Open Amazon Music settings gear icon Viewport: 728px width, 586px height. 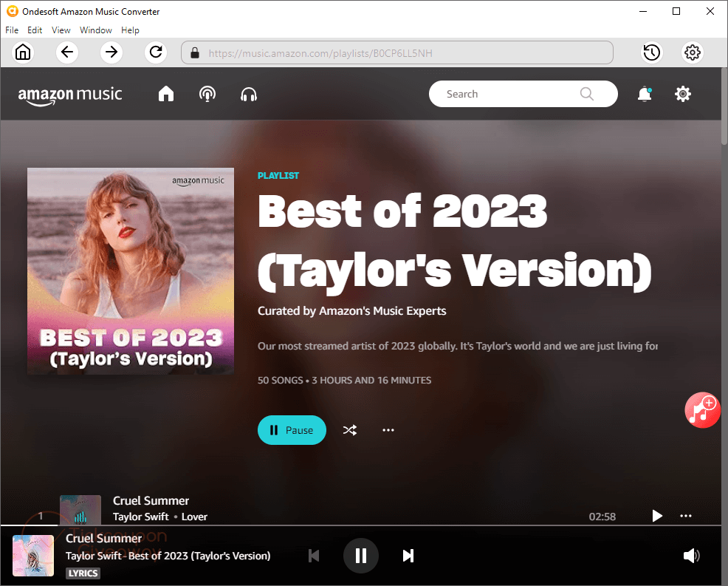click(682, 95)
